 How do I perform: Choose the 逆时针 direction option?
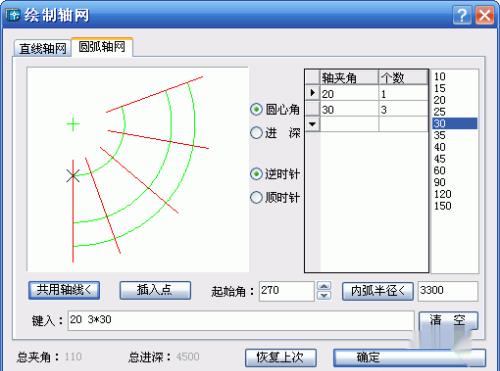click(x=256, y=174)
